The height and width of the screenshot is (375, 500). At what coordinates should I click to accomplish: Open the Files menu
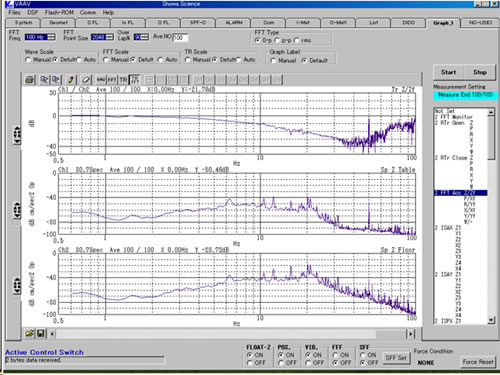(x=14, y=12)
